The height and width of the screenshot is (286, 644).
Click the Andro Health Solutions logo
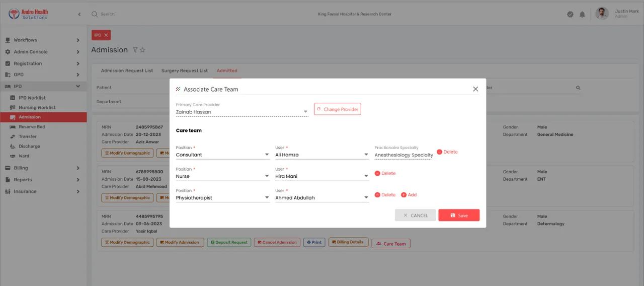(28, 14)
